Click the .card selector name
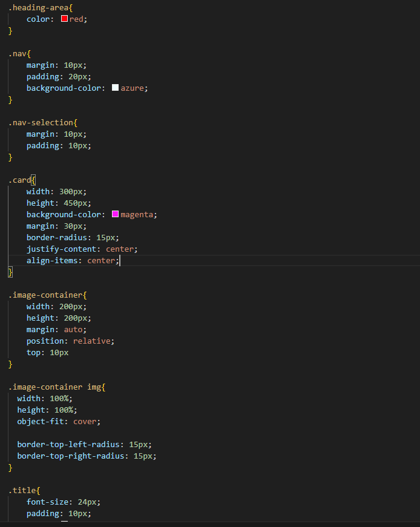The width and height of the screenshot is (420, 527). point(19,180)
